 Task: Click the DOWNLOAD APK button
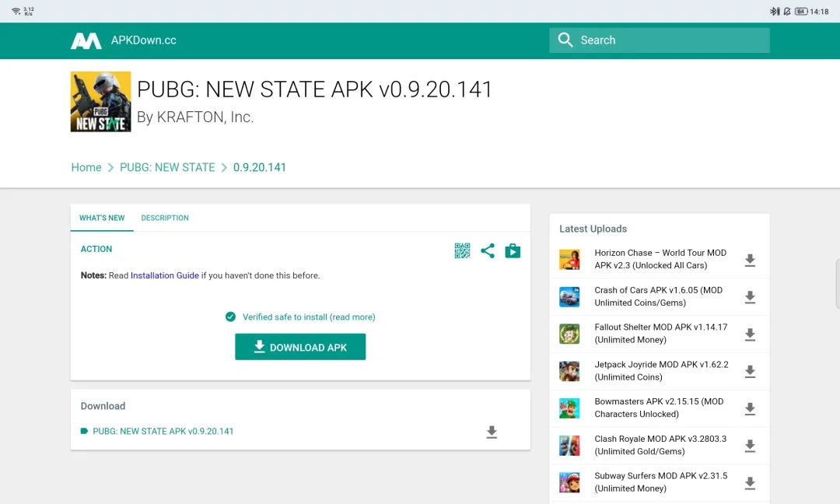[x=300, y=347]
